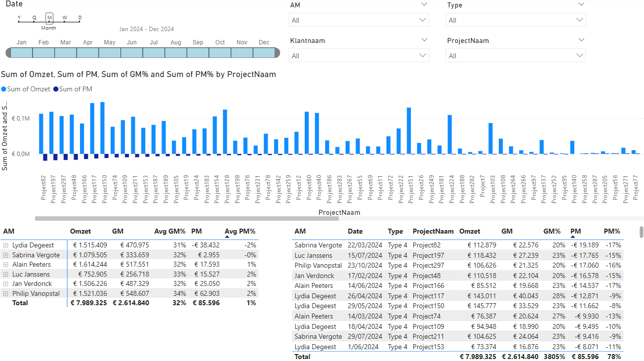The image size is (644, 361).
Task: Click the AM slicer header chevron
Action: tap(424, 4)
